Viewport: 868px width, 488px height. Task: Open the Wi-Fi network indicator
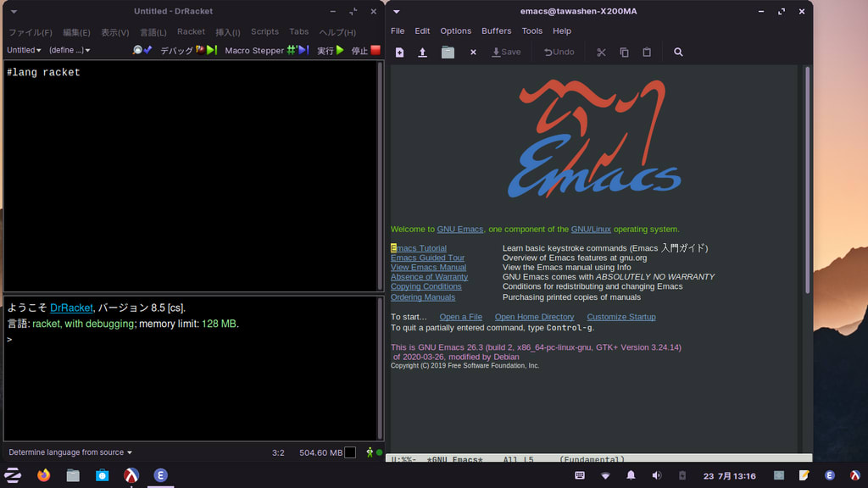pos(605,475)
